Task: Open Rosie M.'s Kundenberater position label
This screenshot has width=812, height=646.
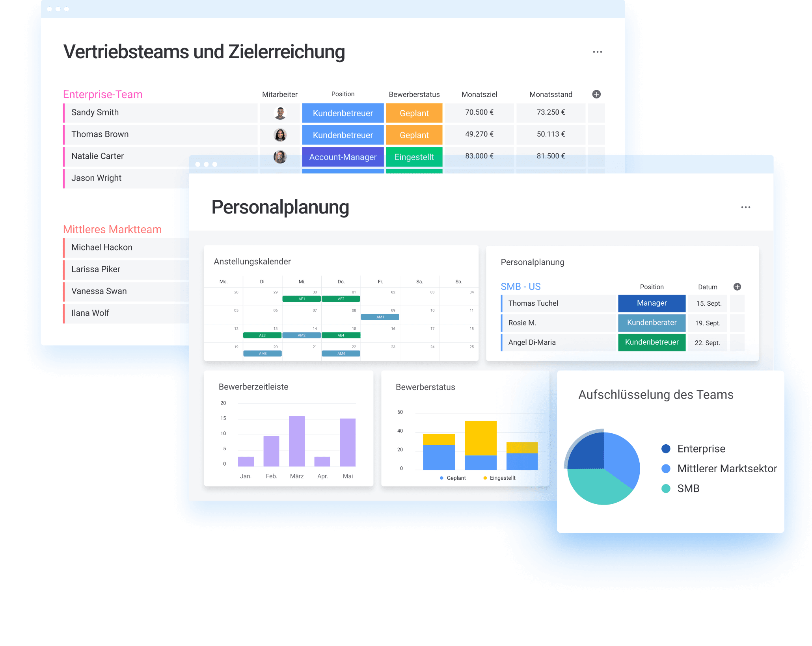Action: [652, 323]
